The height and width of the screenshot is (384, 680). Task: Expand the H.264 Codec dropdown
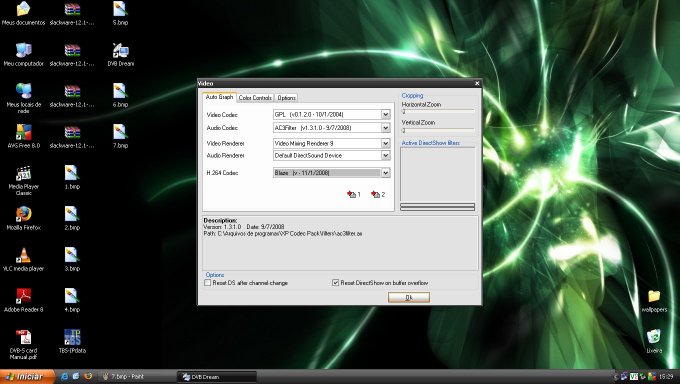coord(386,173)
